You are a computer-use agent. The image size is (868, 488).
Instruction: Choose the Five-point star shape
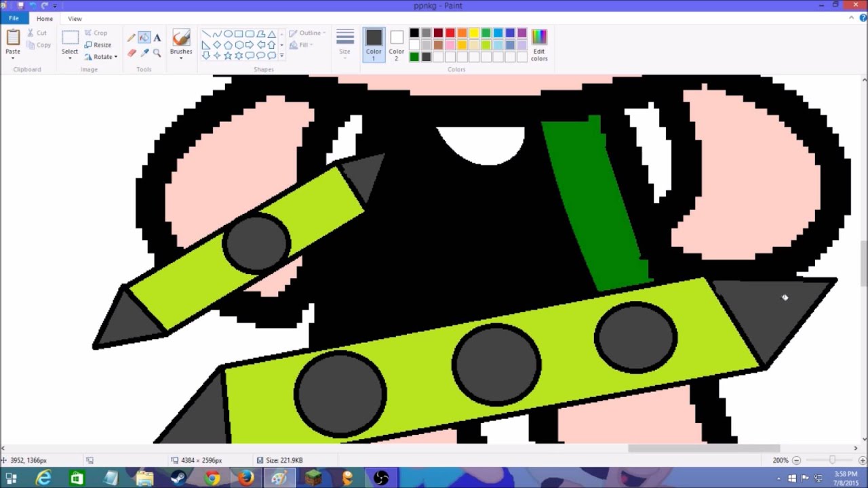click(x=228, y=56)
